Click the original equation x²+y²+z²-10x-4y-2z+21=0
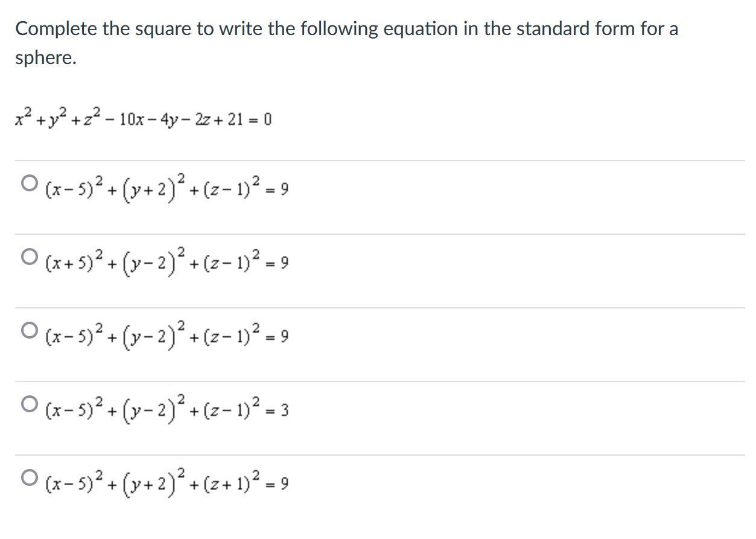Image resolution: width=756 pixels, height=539 pixels. pyautogui.click(x=143, y=118)
